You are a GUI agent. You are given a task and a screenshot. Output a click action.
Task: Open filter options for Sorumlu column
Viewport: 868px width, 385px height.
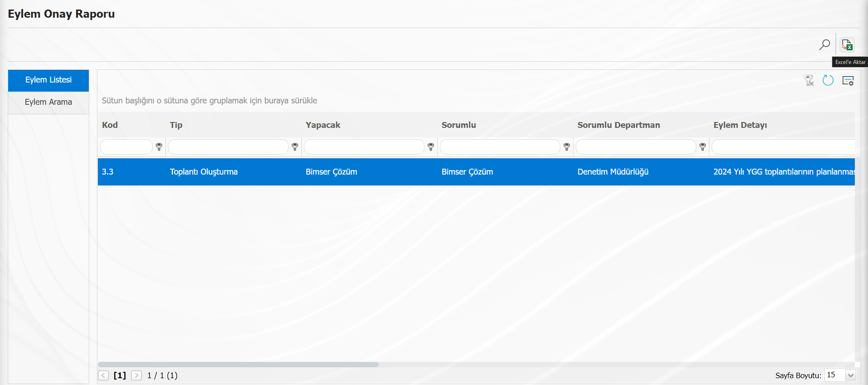[x=567, y=147]
